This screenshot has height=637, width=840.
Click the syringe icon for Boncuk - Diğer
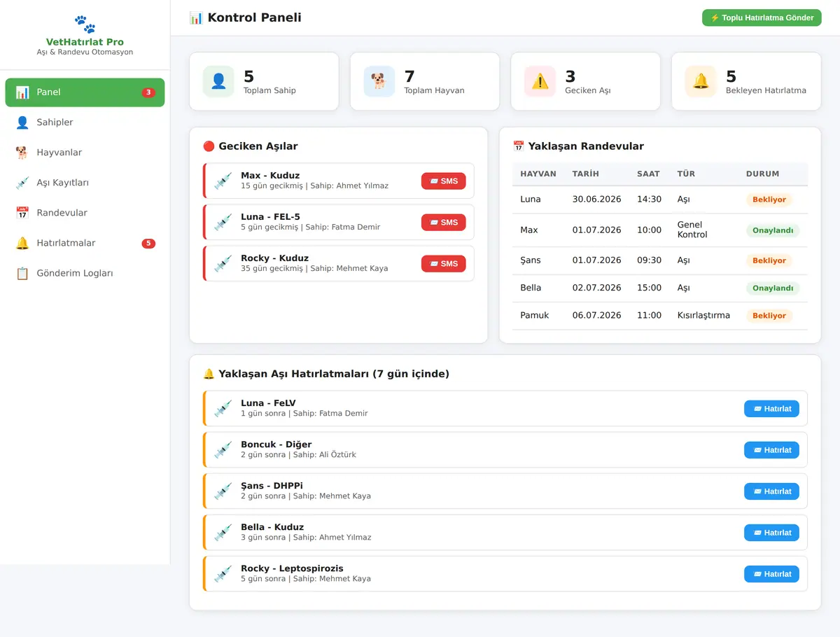click(x=223, y=449)
